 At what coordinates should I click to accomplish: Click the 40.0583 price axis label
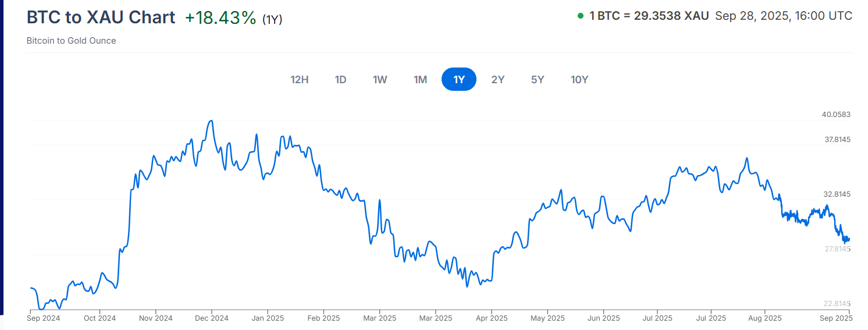pyautogui.click(x=836, y=115)
